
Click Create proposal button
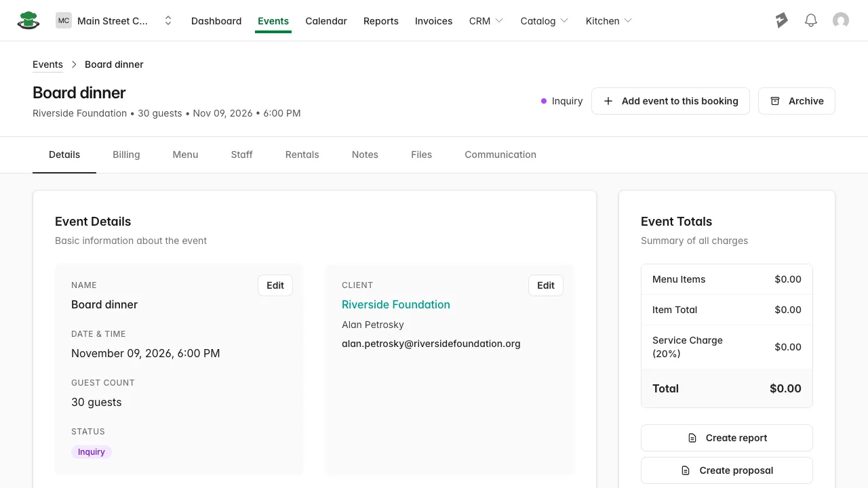coord(727,470)
